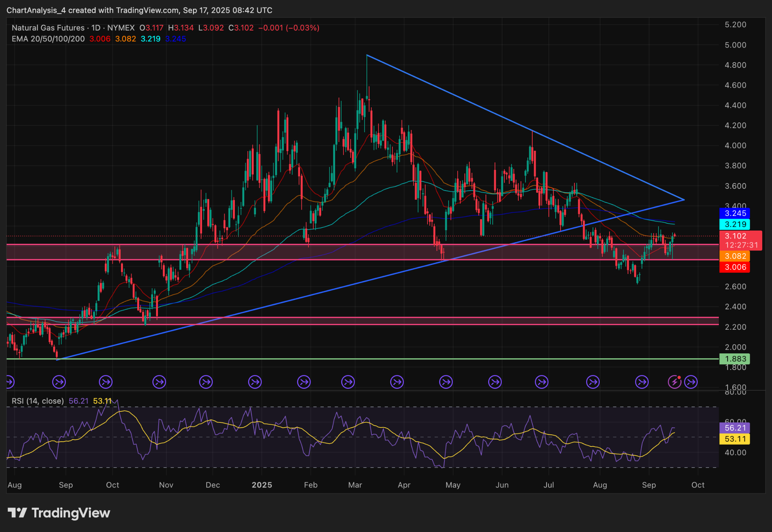Screen dimensions: 772x532
Task: Open the contract rollover marker for late October 2024
Action: 159,382
